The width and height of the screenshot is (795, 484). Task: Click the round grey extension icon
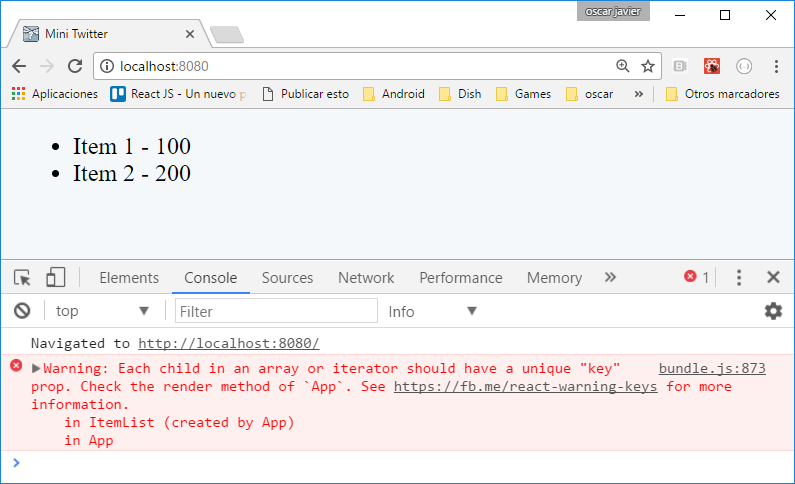point(744,66)
